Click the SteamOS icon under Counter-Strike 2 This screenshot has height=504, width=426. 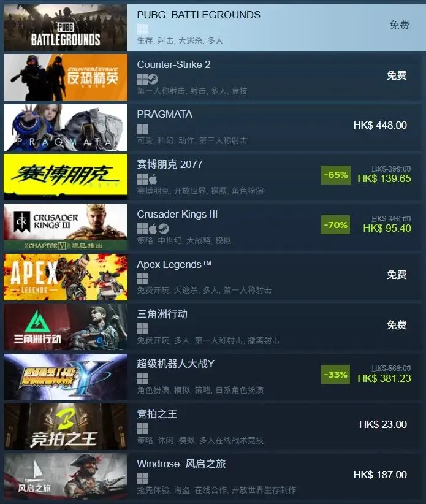click(x=153, y=78)
